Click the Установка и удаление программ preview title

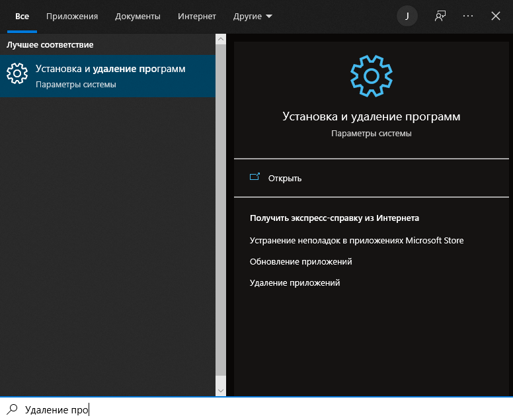[x=372, y=116]
